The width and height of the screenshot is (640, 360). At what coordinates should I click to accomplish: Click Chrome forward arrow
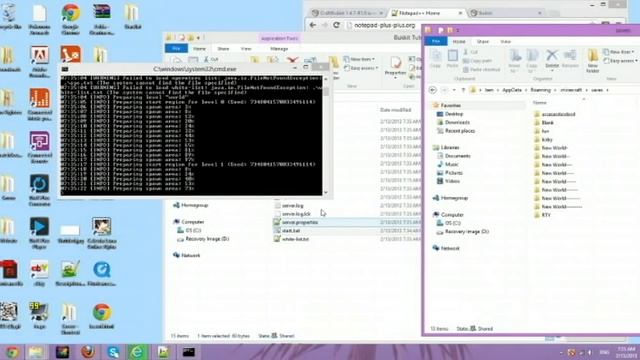pos(324,25)
